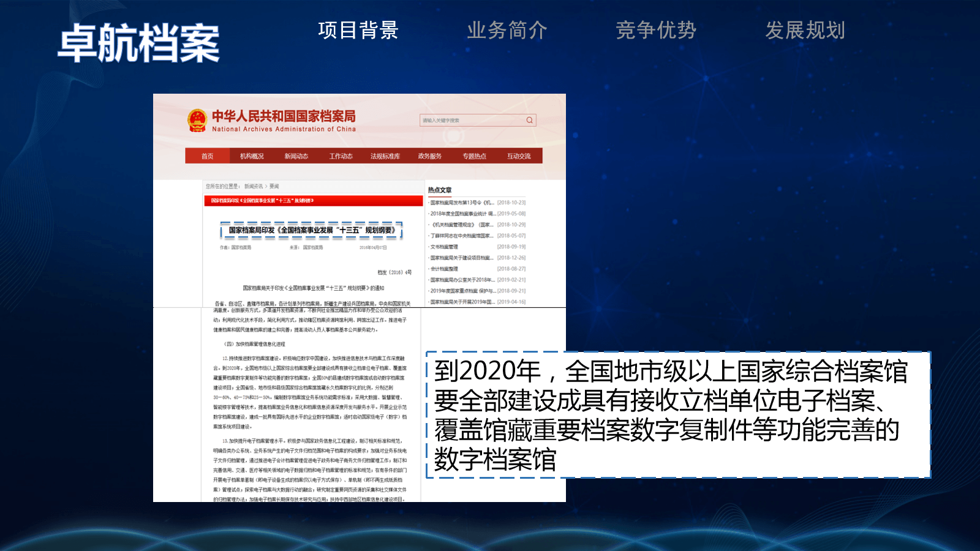Open 2018年度全国档案事业统计 article link

pyautogui.click(x=463, y=214)
